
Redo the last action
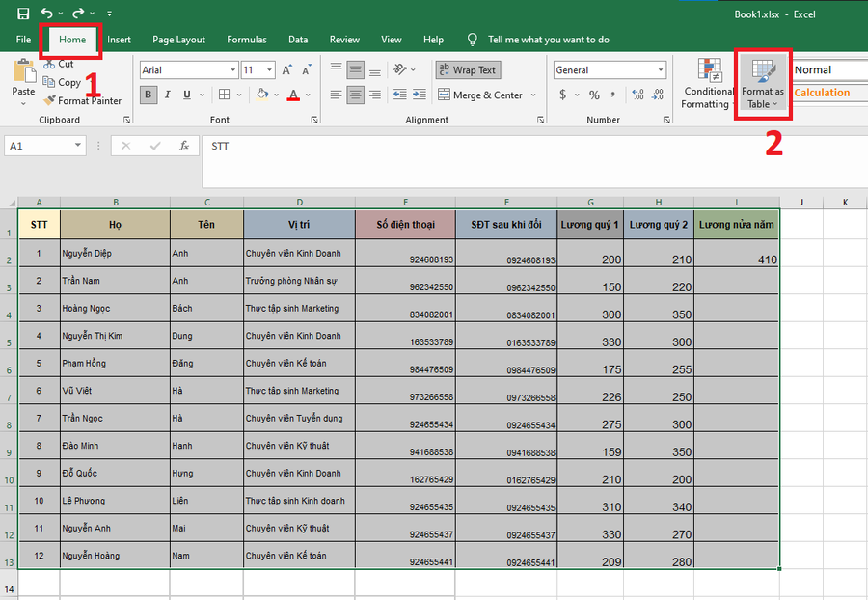pos(79,13)
